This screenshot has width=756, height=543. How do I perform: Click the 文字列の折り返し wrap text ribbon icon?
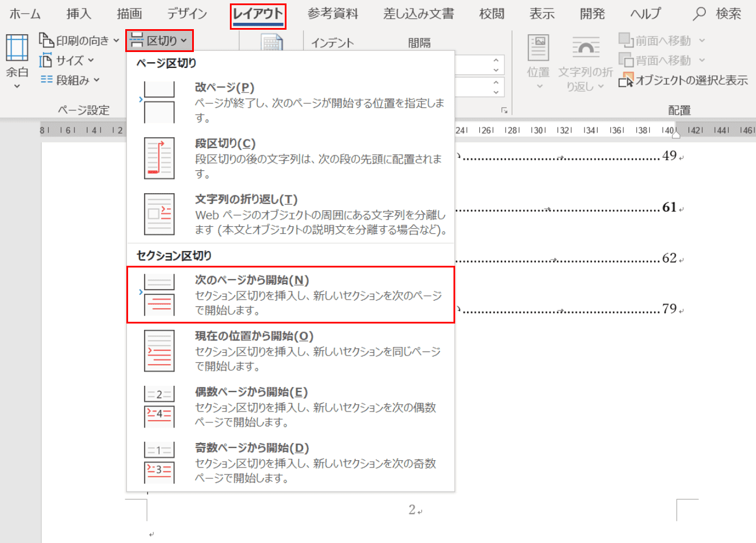(x=586, y=49)
